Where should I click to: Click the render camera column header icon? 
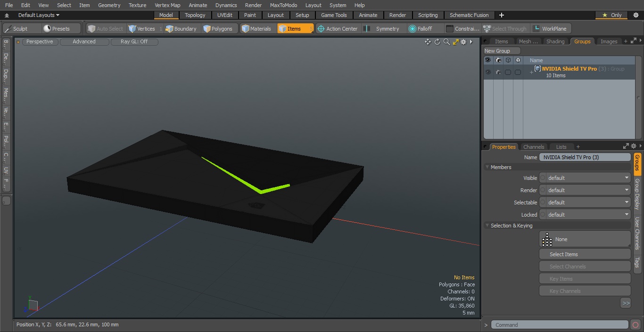point(498,60)
